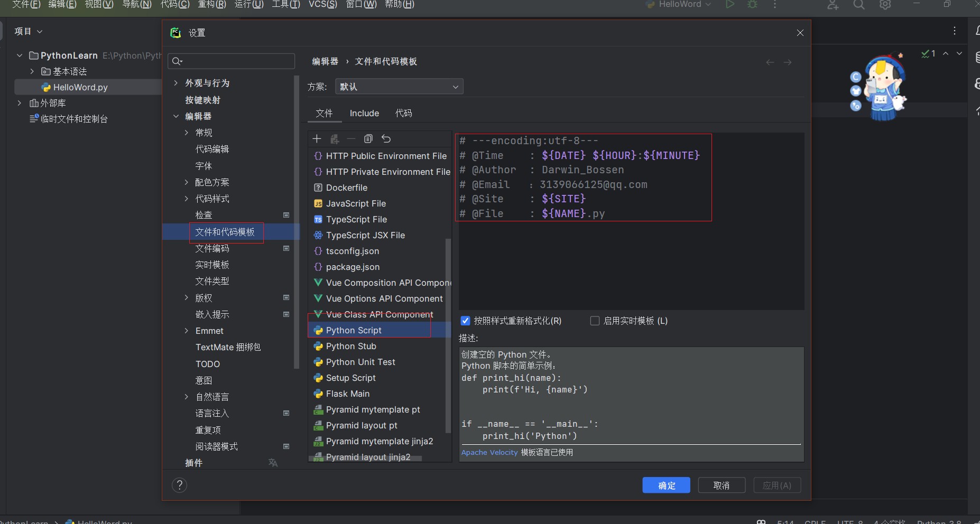The width and height of the screenshot is (980, 524).
Task: Select the 文件 templates tab
Action: point(324,113)
